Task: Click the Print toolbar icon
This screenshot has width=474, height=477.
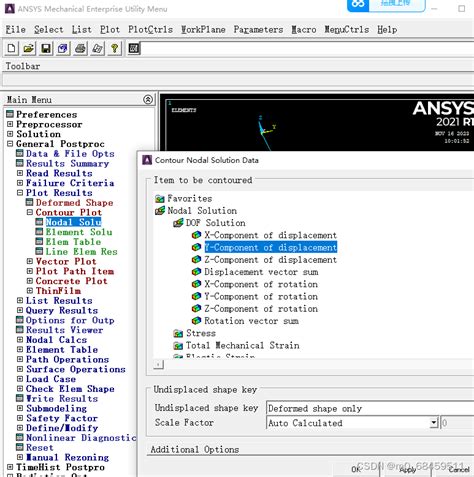Action: point(80,49)
